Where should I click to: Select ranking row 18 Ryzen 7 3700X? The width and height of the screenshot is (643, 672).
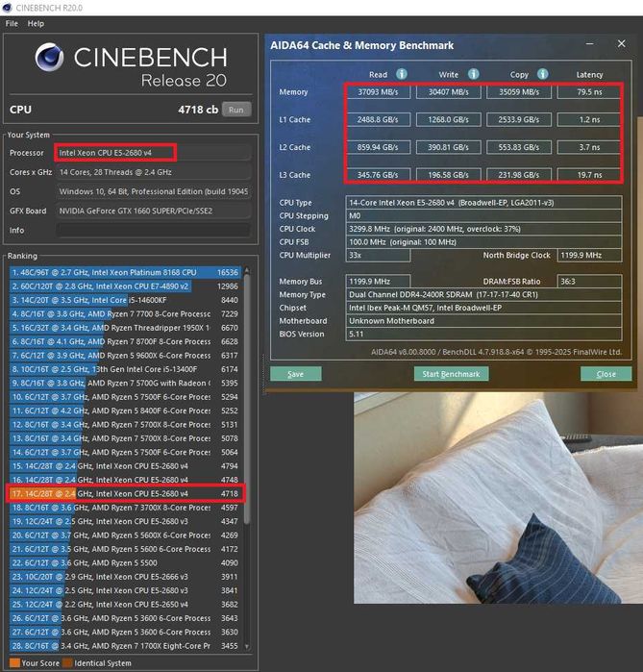[x=125, y=508]
